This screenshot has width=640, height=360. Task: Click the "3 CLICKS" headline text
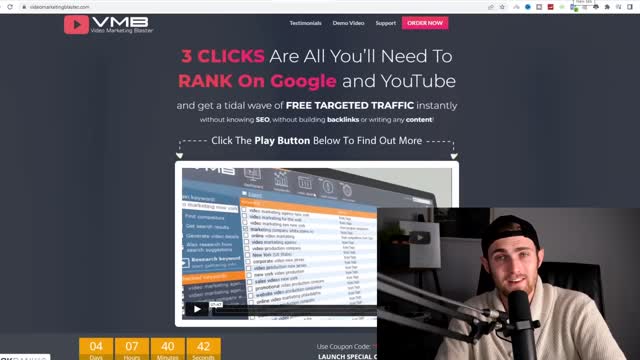pos(223,56)
